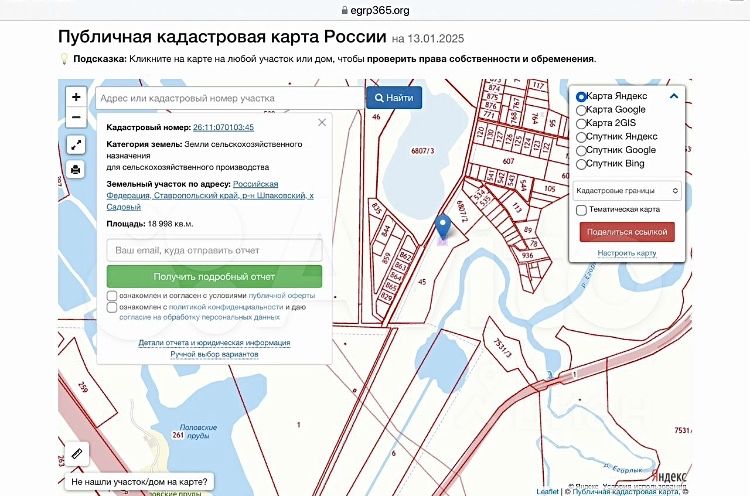Activate the ruler measurement tool
Screen dimensions: 750x496
[77, 453]
